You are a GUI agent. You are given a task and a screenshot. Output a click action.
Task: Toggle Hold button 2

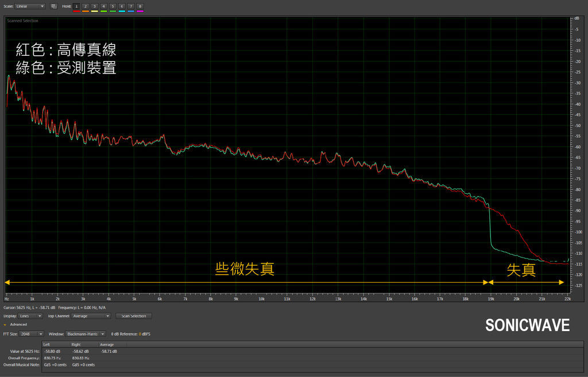coord(86,6)
